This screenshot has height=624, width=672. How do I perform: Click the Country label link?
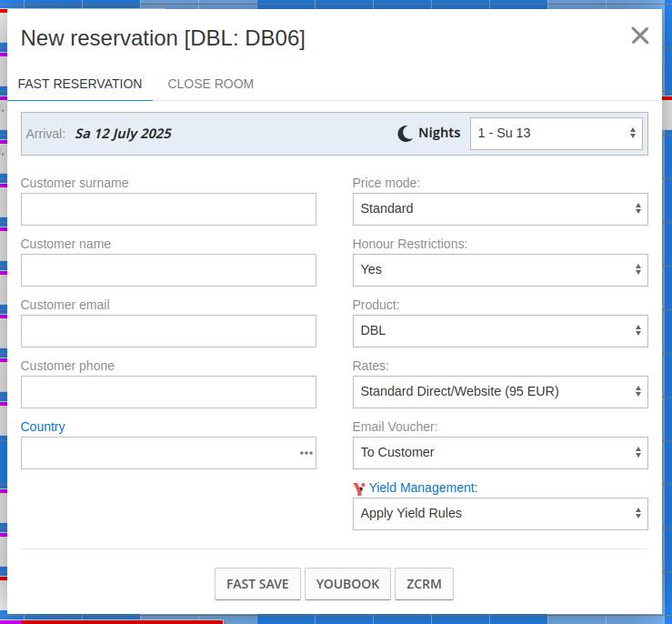click(43, 427)
